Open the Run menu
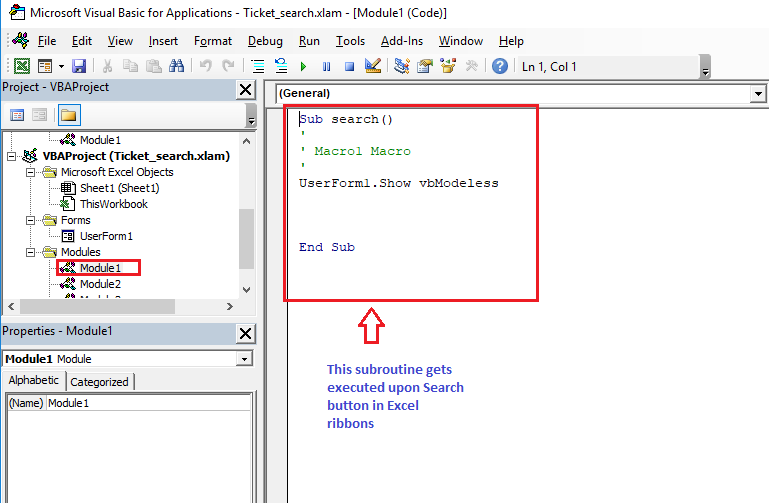The height and width of the screenshot is (503, 769). pyautogui.click(x=309, y=41)
